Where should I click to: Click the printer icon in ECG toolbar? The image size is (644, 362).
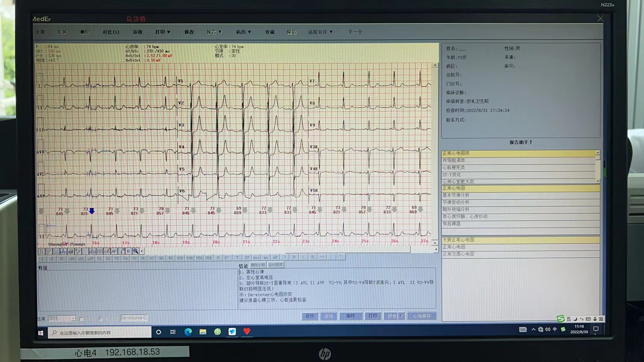pos(71,251)
